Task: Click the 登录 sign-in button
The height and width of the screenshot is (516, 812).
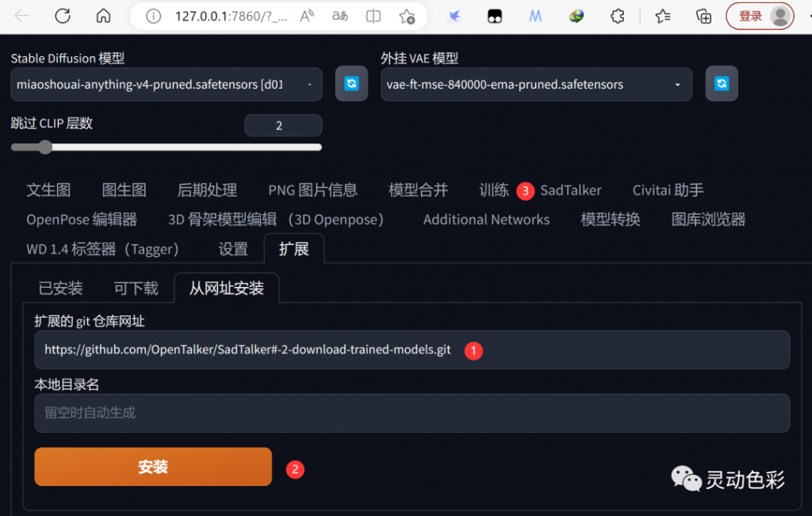Action: [760, 17]
